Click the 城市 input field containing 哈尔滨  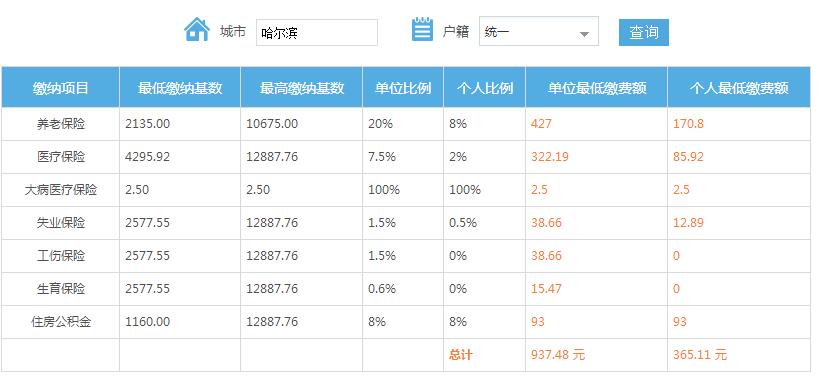pos(317,33)
